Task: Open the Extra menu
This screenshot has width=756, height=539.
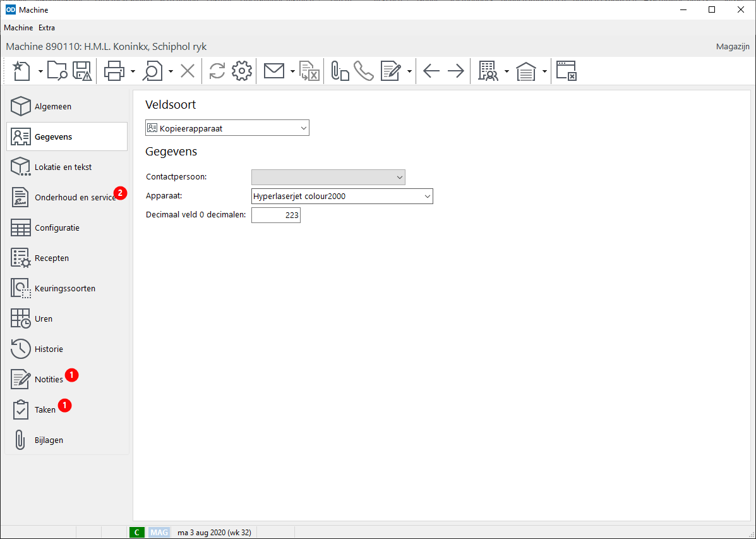Action: click(x=47, y=28)
